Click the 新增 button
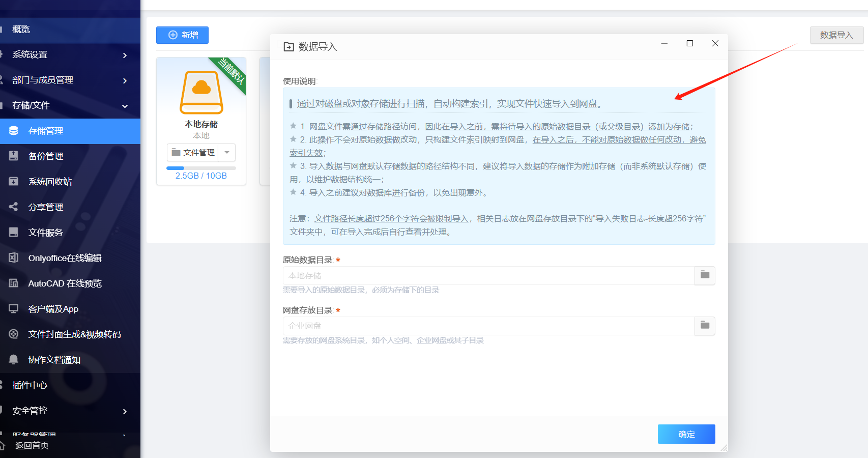868x458 pixels. pyautogui.click(x=182, y=35)
